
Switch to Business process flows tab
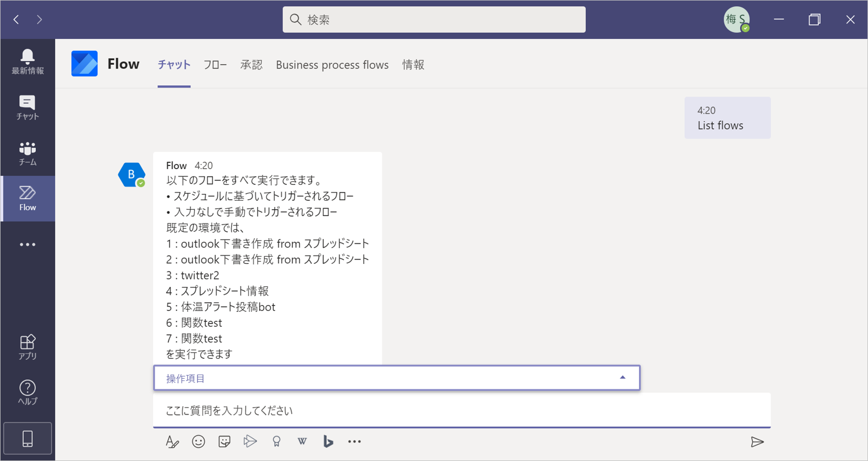click(332, 65)
